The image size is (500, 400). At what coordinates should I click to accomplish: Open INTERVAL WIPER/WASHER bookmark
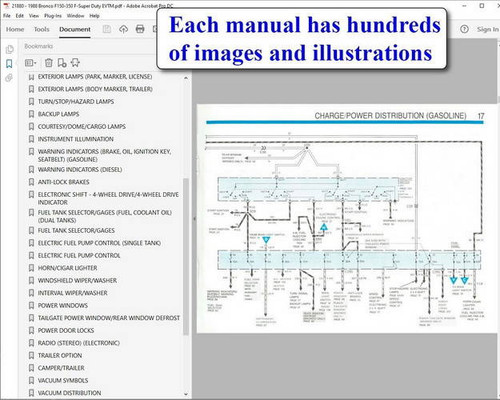pyautogui.click(x=73, y=293)
